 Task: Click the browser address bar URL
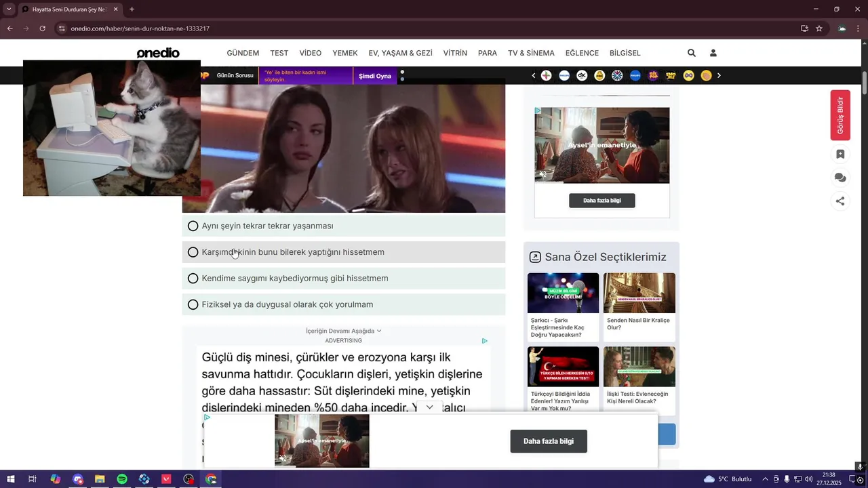coord(140,28)
